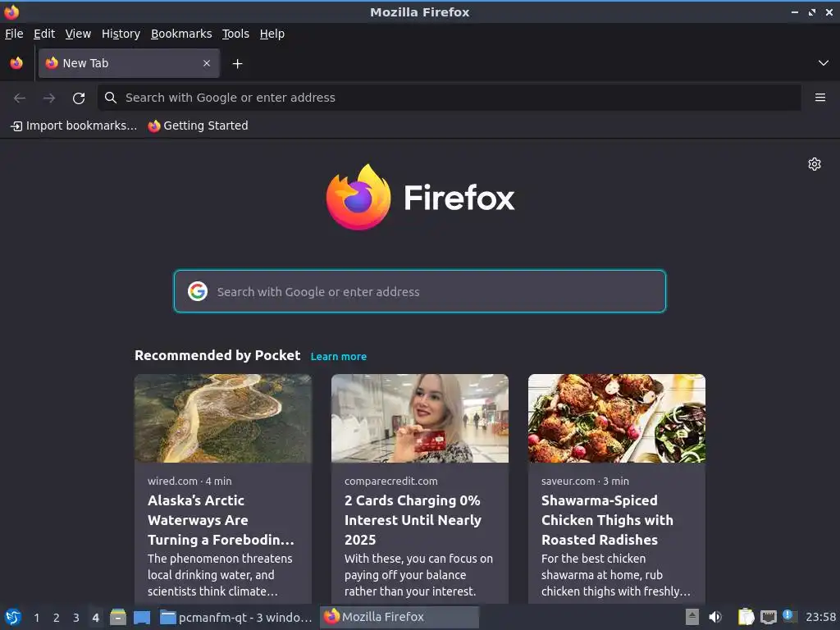Open the Firefox hamburger application menu

coord(819,98)
